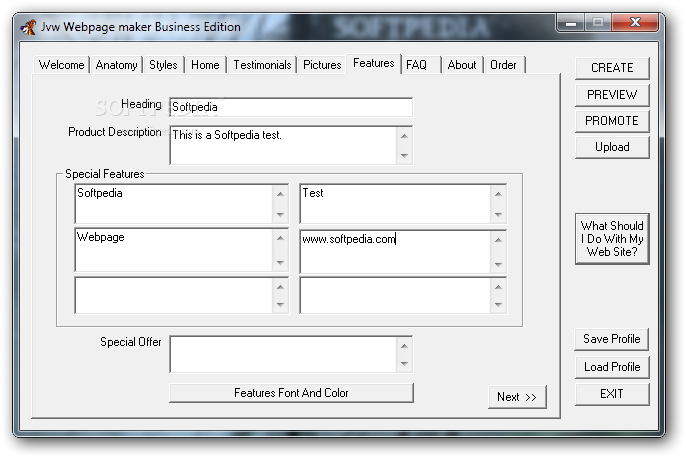Switch to the Welcome tab
This screenshot has width=686, height=458.
click(61, 65)
